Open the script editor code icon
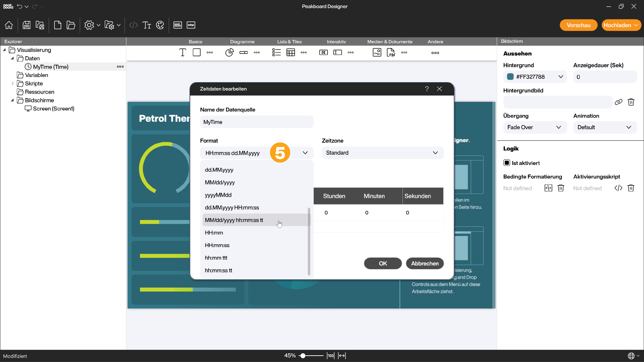Viewport: 644px width, 362px height. coord(133,25)
